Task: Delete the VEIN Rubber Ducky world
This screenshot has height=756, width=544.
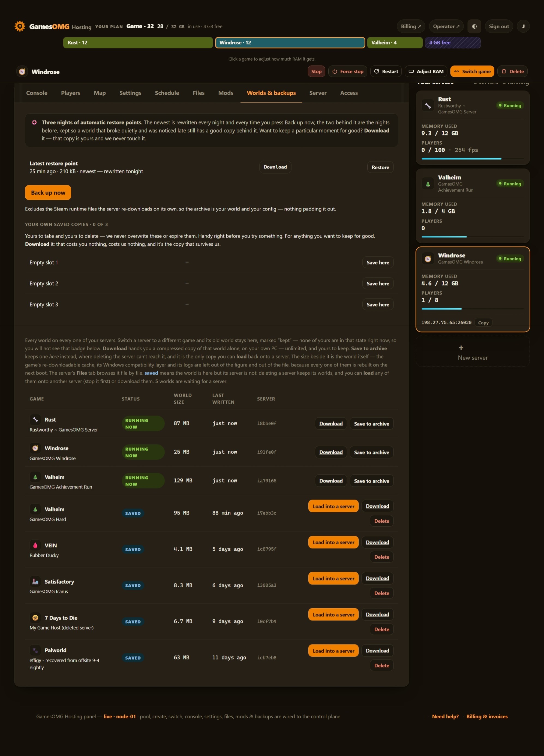Action: (382, 557)
